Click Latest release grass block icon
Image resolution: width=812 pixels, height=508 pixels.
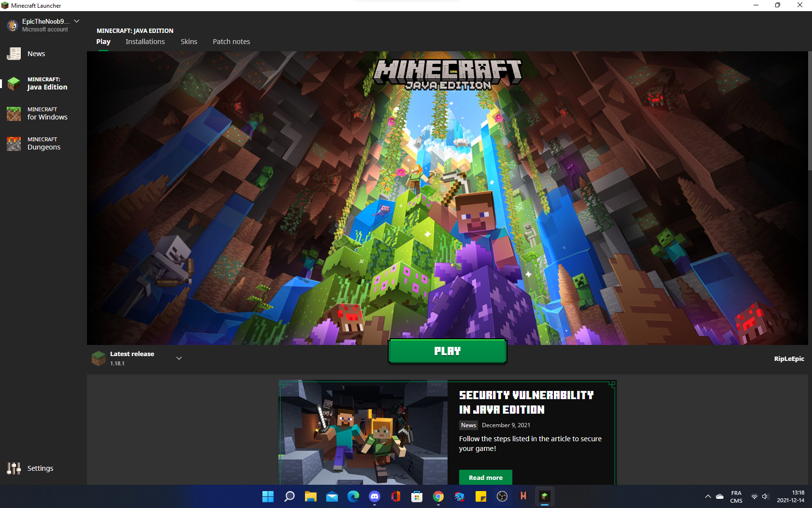[99, 359]
